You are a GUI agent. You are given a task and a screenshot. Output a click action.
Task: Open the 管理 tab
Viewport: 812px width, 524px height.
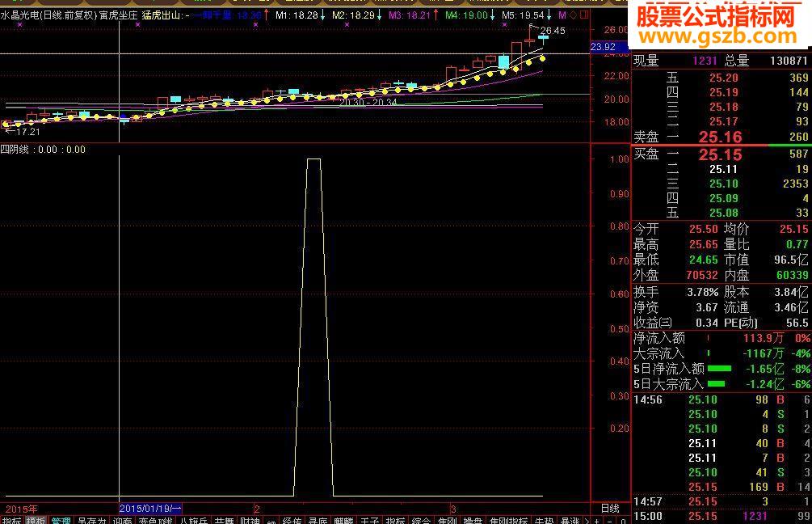click(x=61, y=520)
